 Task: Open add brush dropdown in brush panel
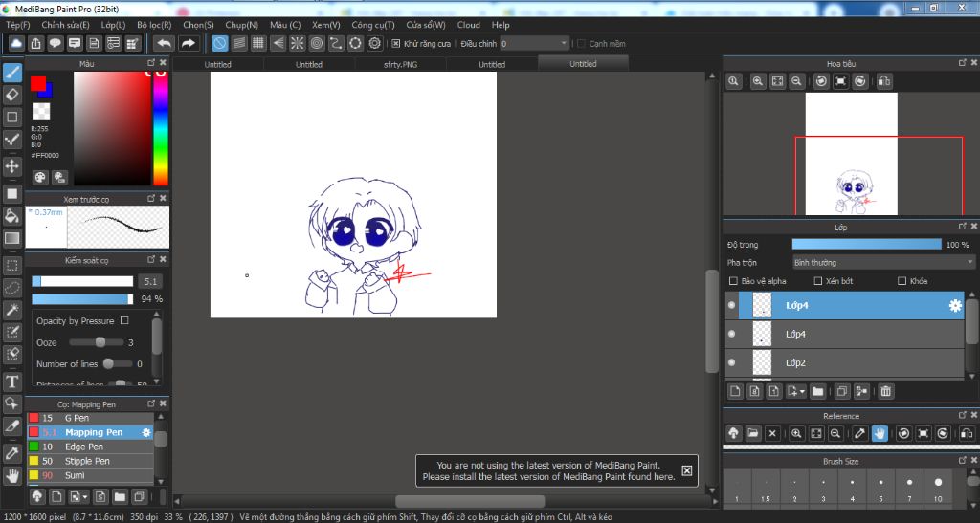78,497
